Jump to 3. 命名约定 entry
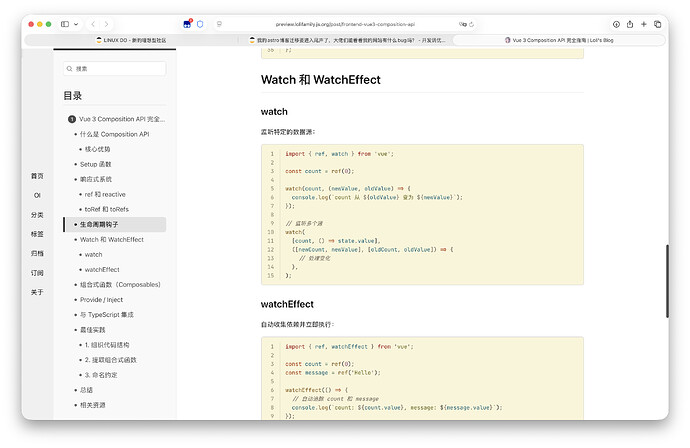690x448 pixels. click(x=101, y=375)
